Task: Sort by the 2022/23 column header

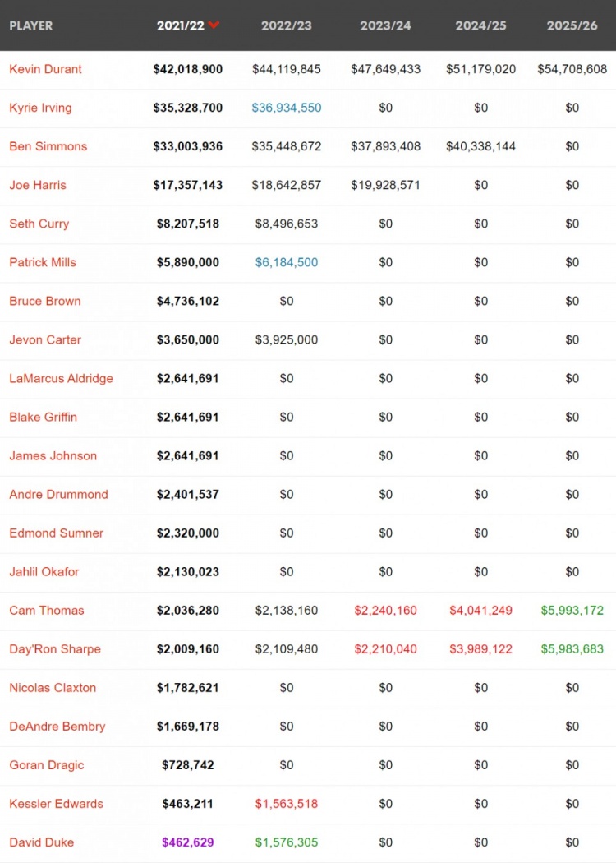Action: (287, 25)
